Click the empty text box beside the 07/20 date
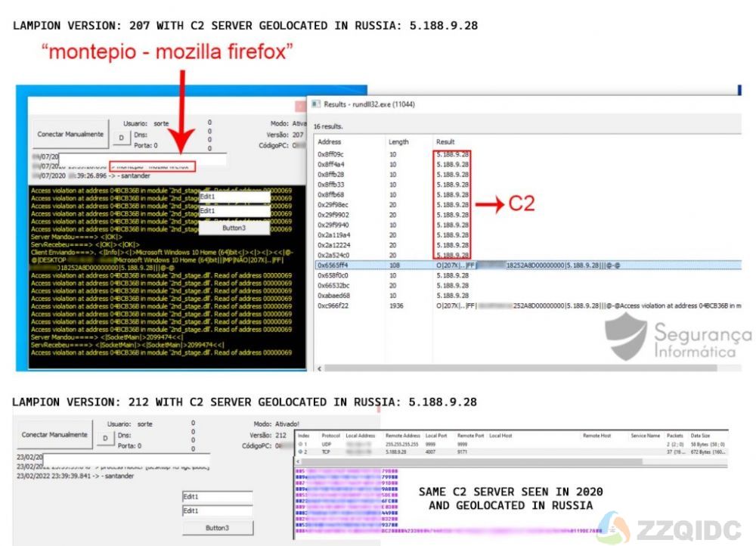Image resolution: width=756 pixels, height=546 pixels. pos(142,158)
